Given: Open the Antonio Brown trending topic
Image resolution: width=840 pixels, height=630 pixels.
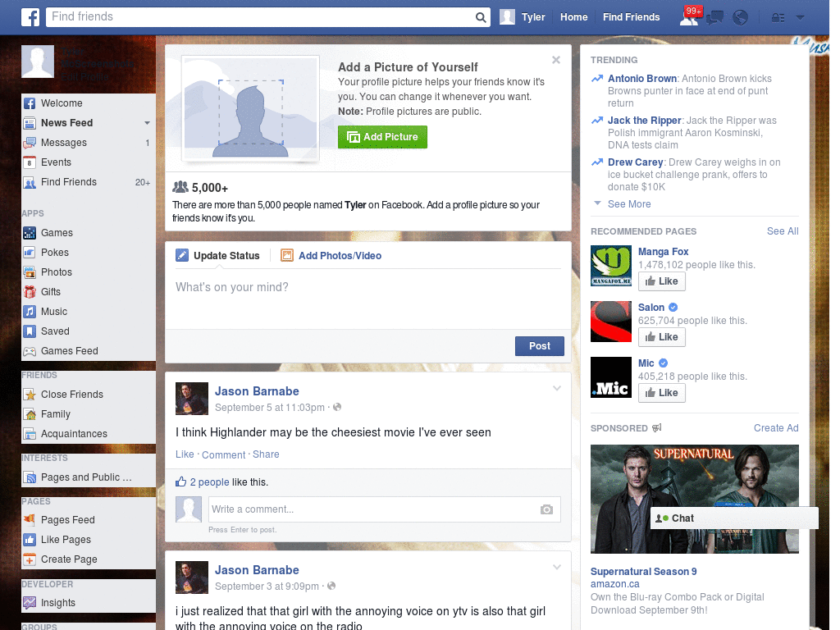Looking at the screenshot, I should [641, 79].
